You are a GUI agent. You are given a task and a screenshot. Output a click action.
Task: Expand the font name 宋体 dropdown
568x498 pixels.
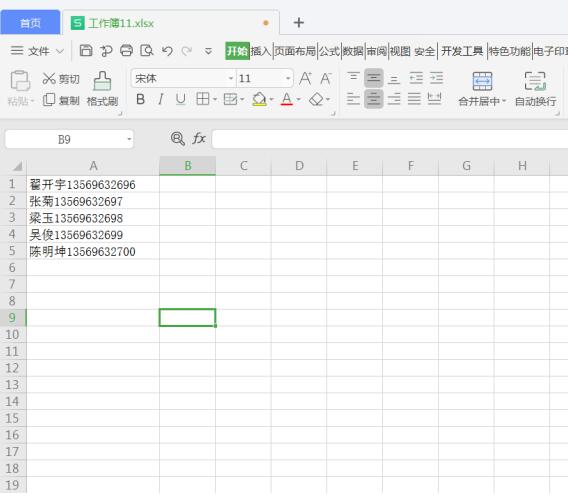click(230, 78)
